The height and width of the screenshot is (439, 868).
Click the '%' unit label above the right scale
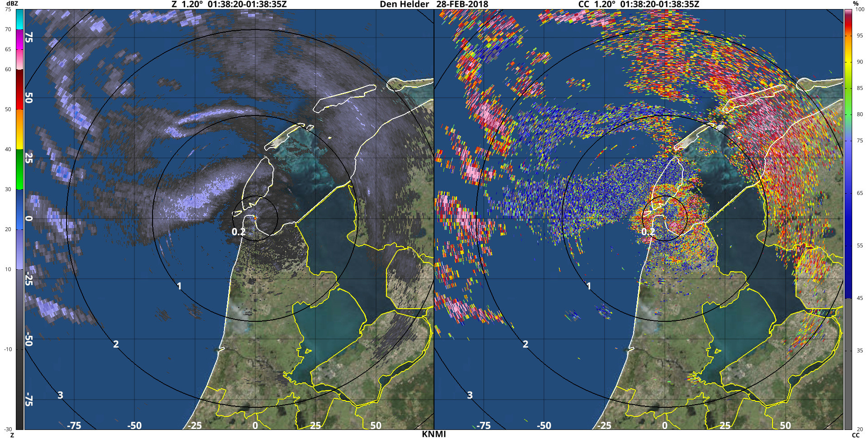(x=856, y=4)
